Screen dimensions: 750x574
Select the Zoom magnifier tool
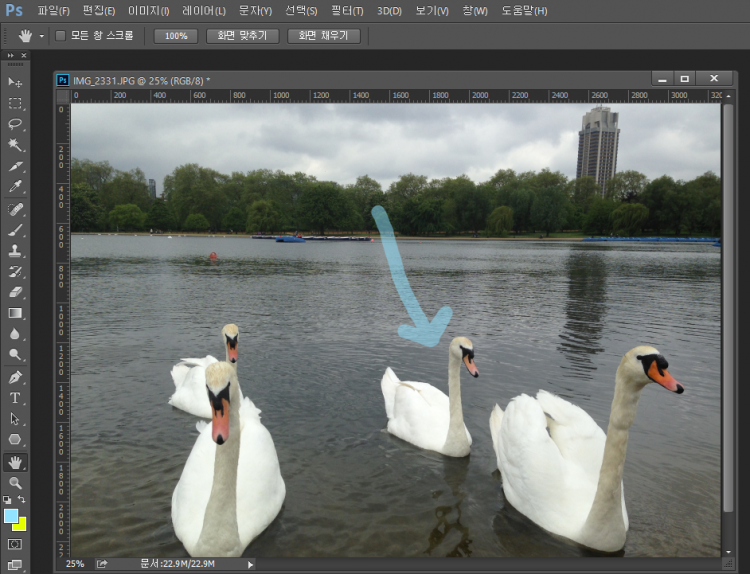pos(15,482)
